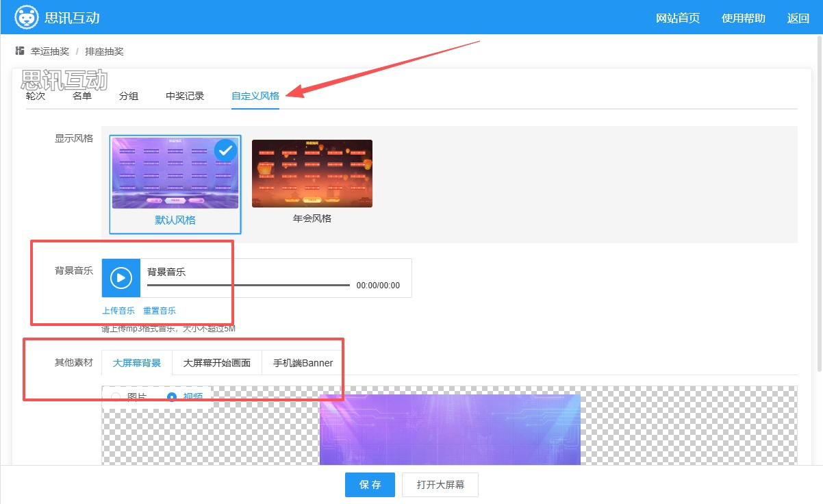
Task: Click the 重置音乐 link
Action: point(160,310)
